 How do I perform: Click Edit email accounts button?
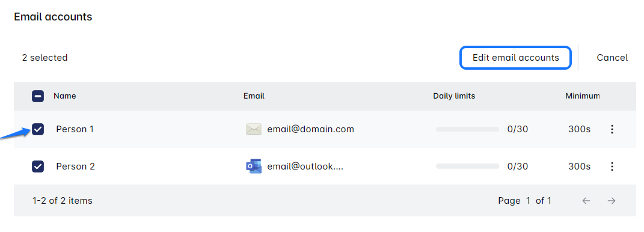pyautogui.click(x=515, y=58)
